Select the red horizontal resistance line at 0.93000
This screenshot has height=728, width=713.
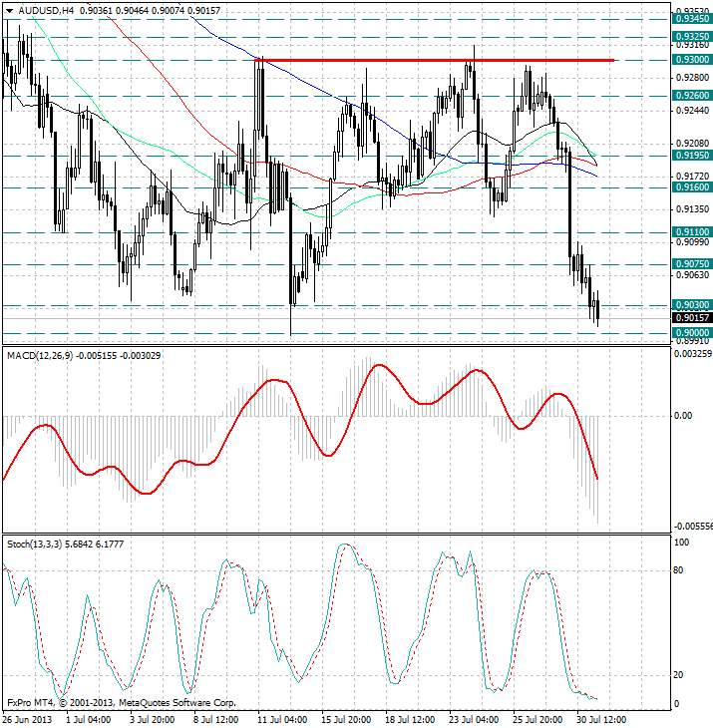[434, 60]
